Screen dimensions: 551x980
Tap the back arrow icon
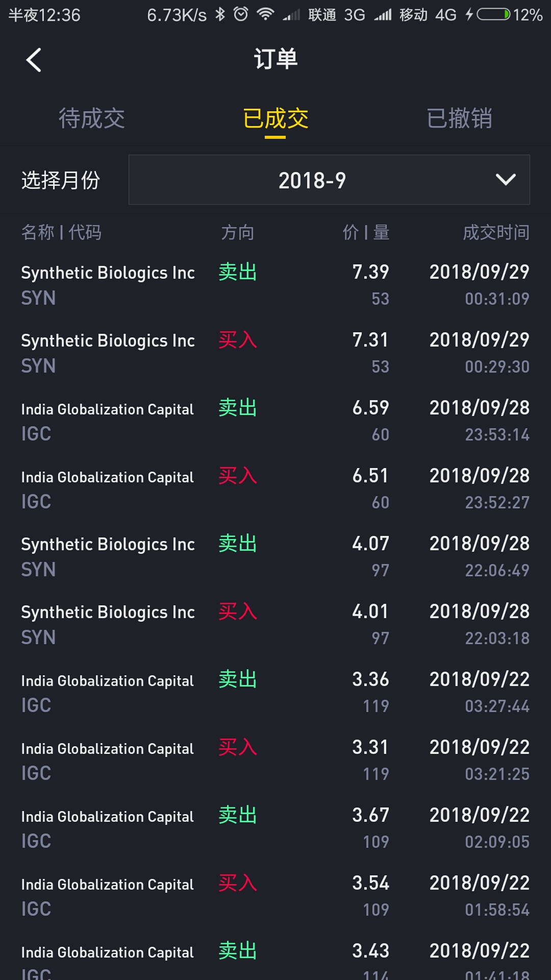coord(34,60)
